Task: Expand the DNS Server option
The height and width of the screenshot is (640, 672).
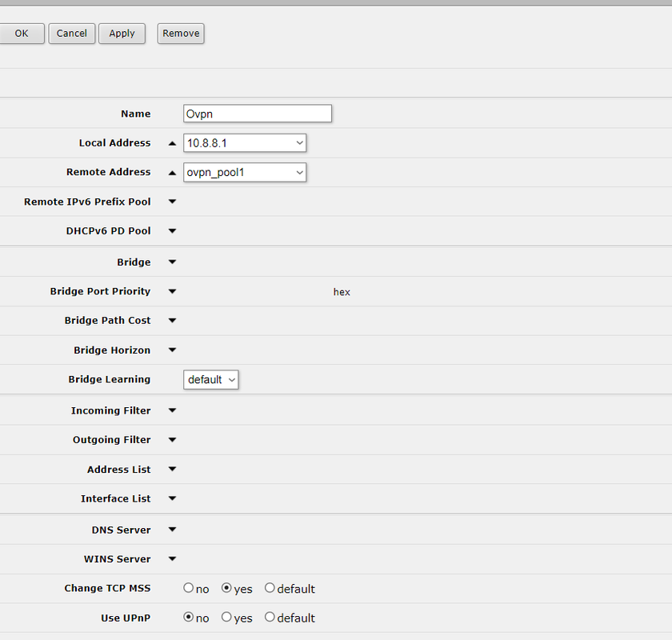Action: click(x=172, y=530)
